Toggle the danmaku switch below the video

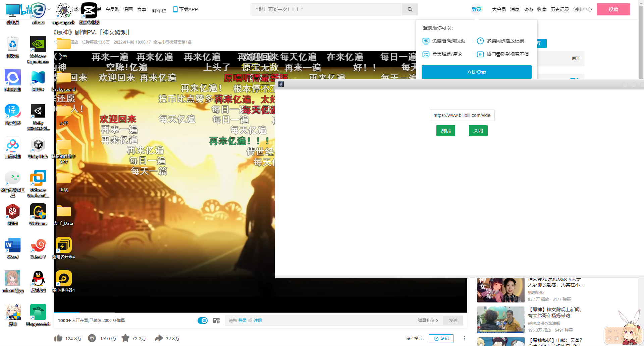click(203, 321)
